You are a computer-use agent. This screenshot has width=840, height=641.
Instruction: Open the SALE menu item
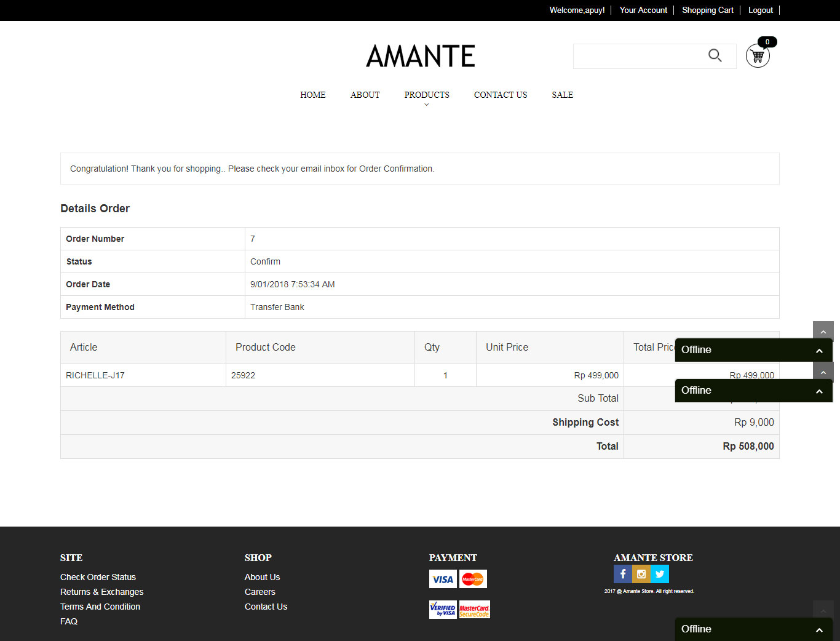tap(563, 95)
